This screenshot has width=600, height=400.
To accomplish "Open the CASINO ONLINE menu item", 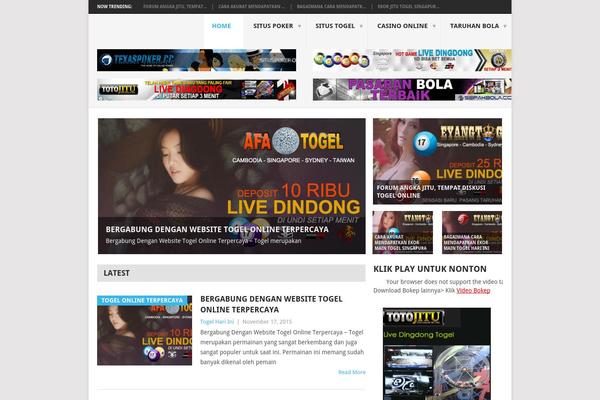I will click(402, 26).
